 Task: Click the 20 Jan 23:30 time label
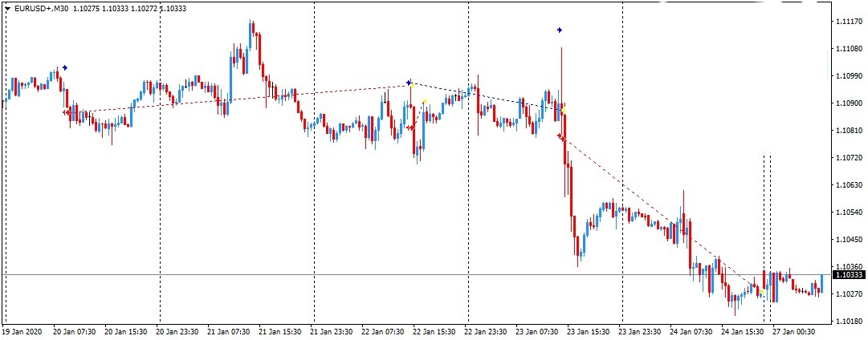177,332
